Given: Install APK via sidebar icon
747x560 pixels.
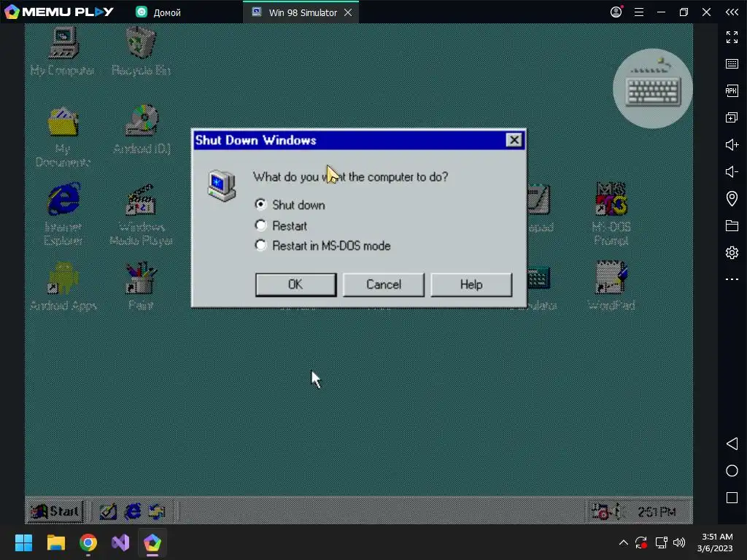Looking at the screenshot, I should tap(732, 90).
